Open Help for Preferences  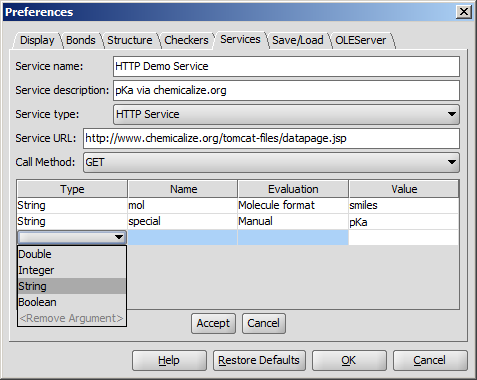click(x=169, y=361)
